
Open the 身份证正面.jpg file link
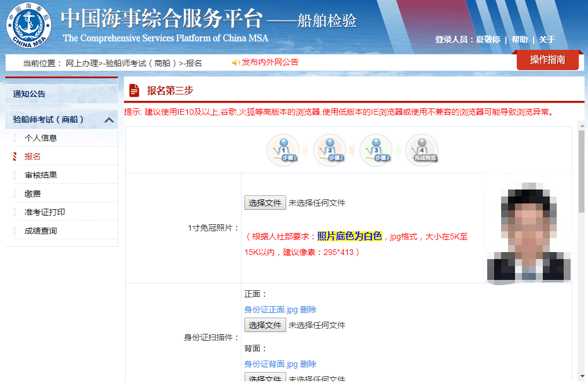click(x=271, y=309)
